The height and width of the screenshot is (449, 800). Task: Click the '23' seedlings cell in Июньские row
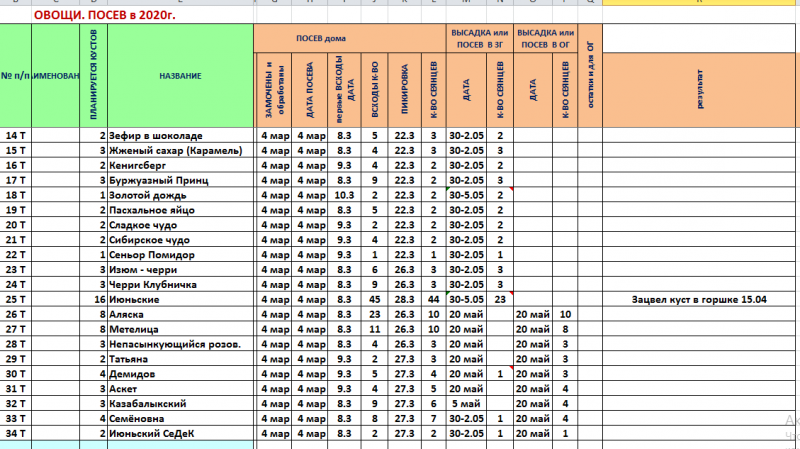(500, 300)
